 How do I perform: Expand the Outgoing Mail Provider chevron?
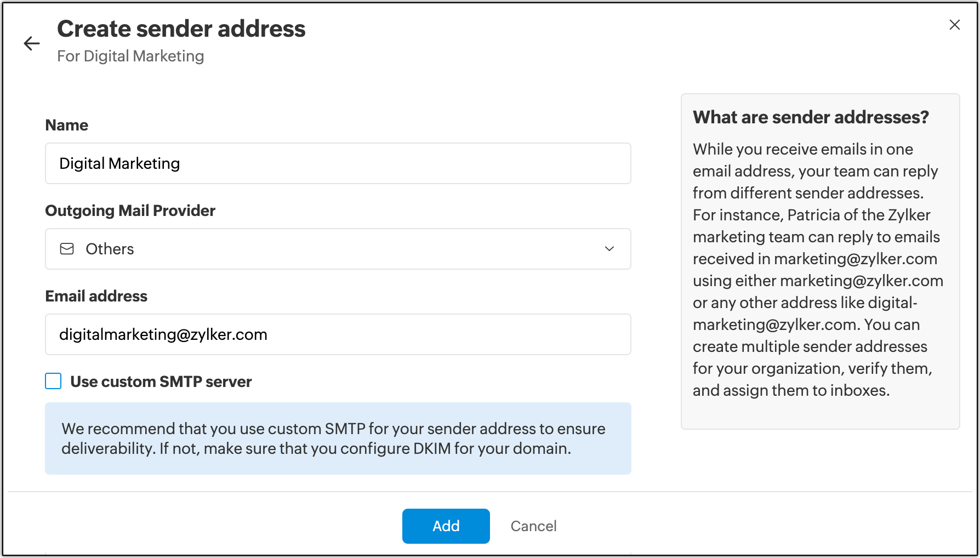click(609, 249)
